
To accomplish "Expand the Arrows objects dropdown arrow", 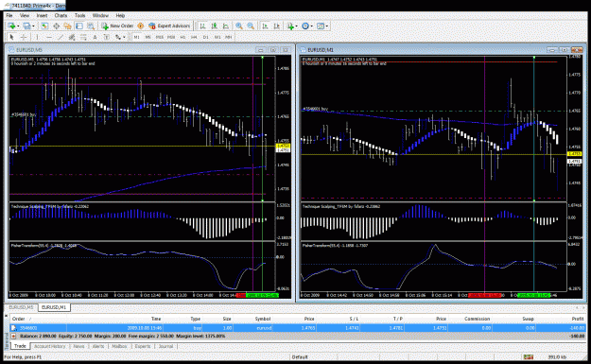I will point(124,37).
